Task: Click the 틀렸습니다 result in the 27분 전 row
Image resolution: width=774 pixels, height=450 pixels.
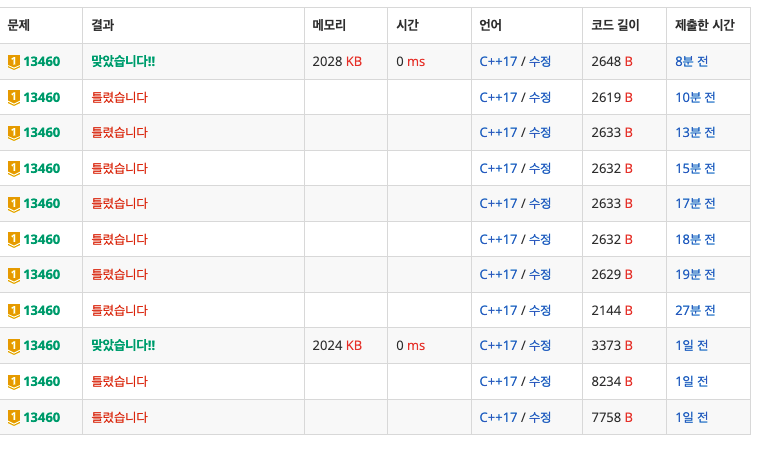Action: click(119, 311)
